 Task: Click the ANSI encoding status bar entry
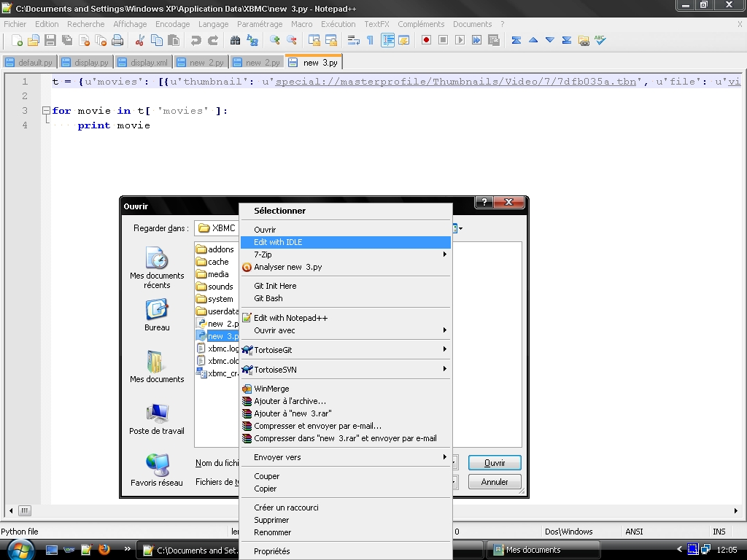coord(634,532)
